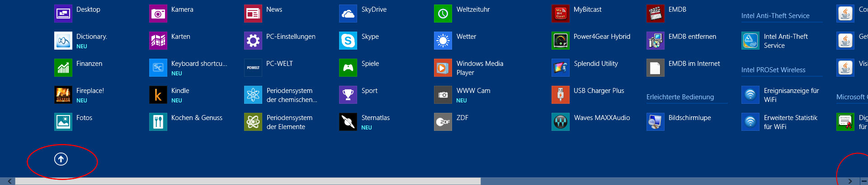Launch the SkyDrive app
Image resolution: width=868 pixels, height=185 pixels.
pos(348,14)
